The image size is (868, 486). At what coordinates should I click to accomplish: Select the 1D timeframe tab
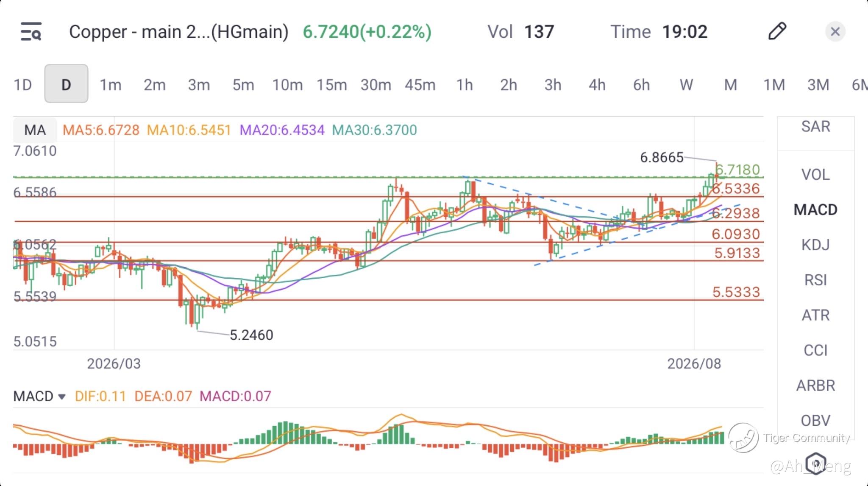point(23,85)
